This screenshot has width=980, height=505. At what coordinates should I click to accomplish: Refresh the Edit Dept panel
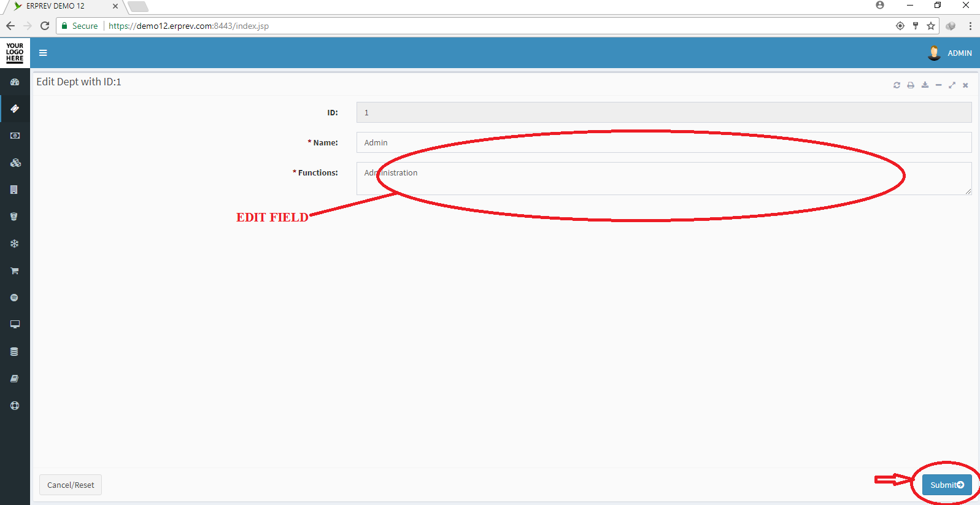[x=897, y=85]
